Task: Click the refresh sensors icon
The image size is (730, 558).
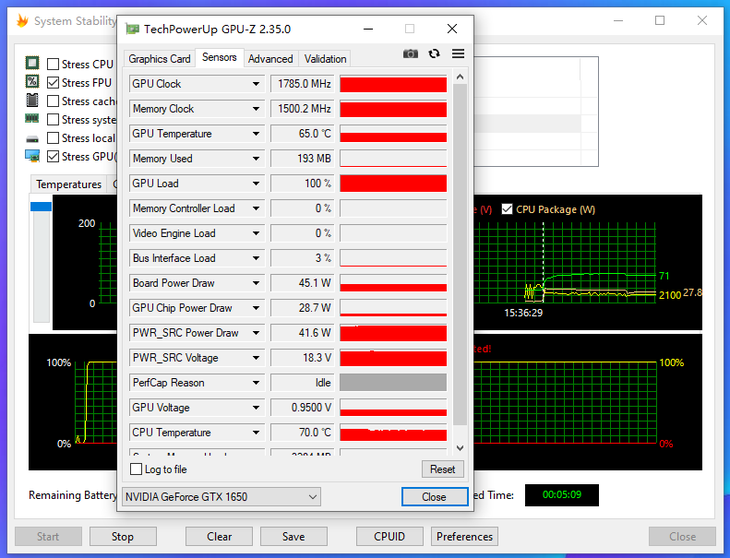Action: 434,54
